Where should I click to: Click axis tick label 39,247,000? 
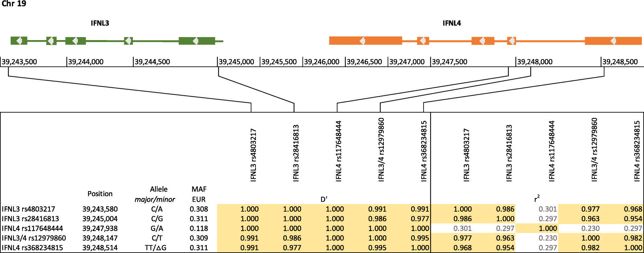click(407, 62)
